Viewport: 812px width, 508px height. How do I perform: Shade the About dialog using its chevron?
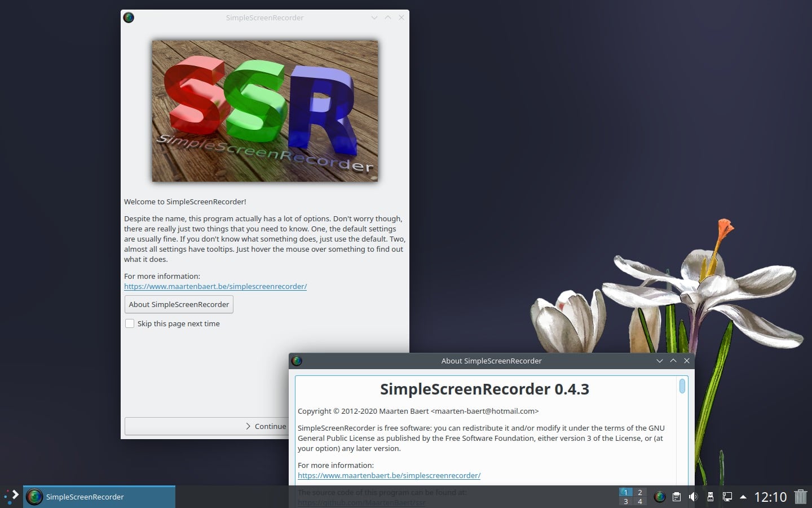coord(660,361)
